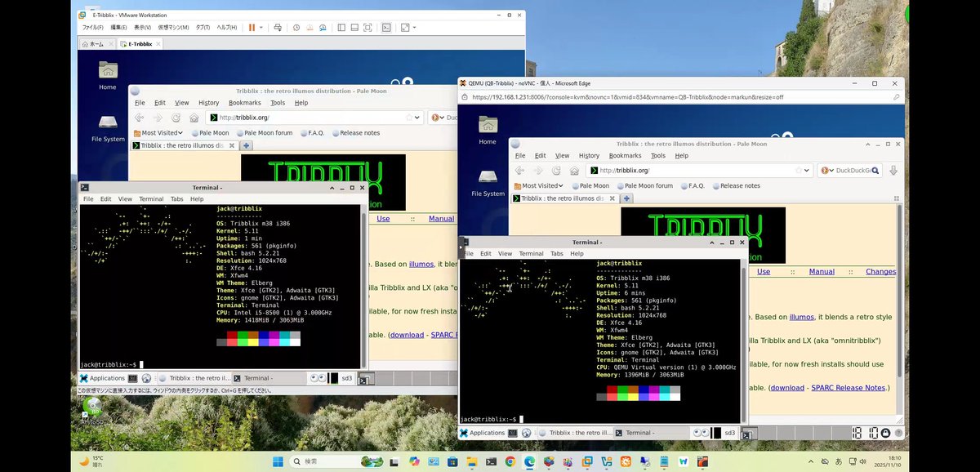This screenshot has width=980, height=472.
Task: Open the Tools menu in right Pale Moon
Action: (x=658, y=155)
